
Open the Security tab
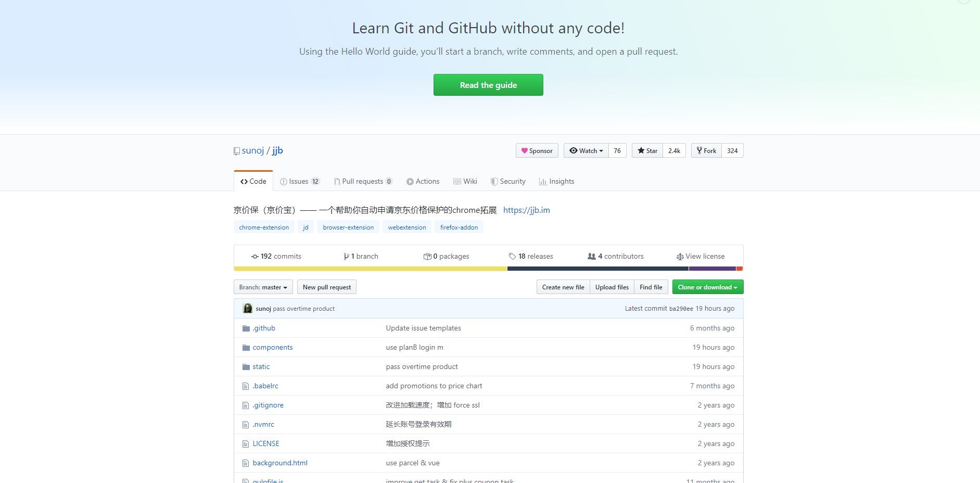[508, 181]
